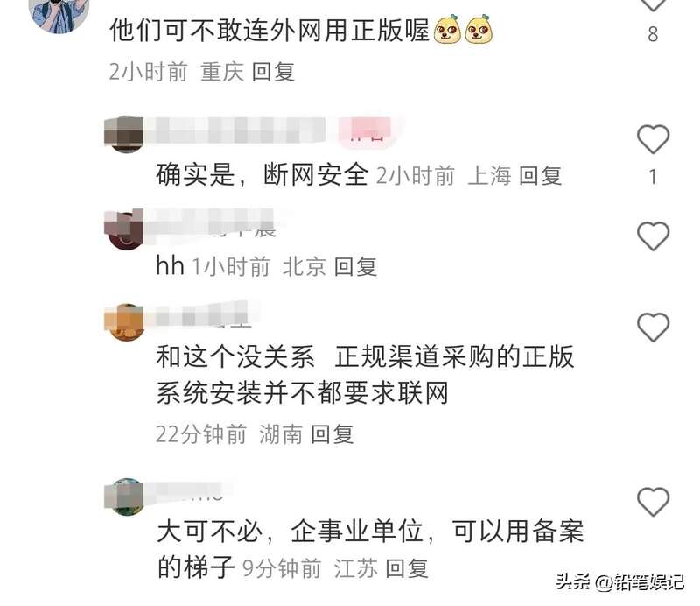Image resolution: width=700 pixels, height=606 pixels.
Task: Tap the heart on the 江苏 comment
Action: point(653,502)
